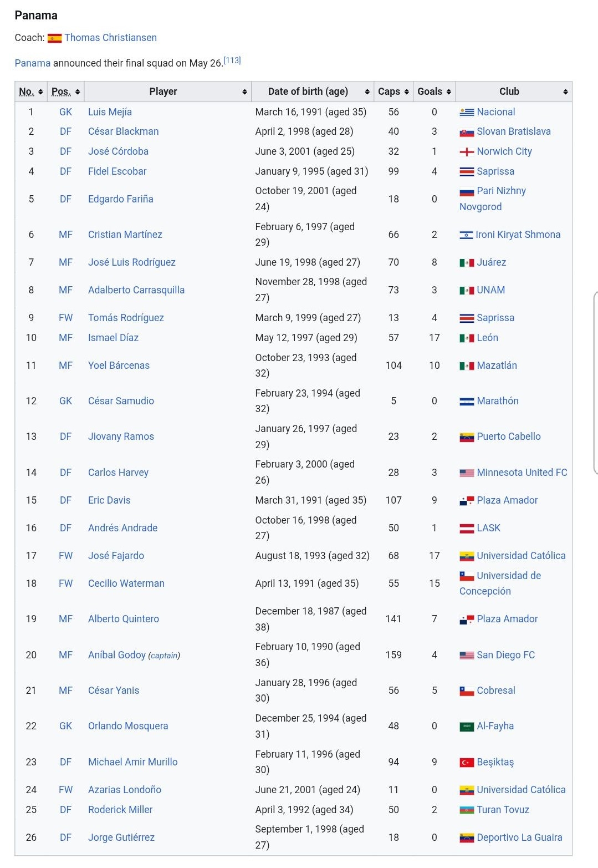
Task: Click the Israel flag beside Ironi Kiryat Shmona
Action: (466, 235)
